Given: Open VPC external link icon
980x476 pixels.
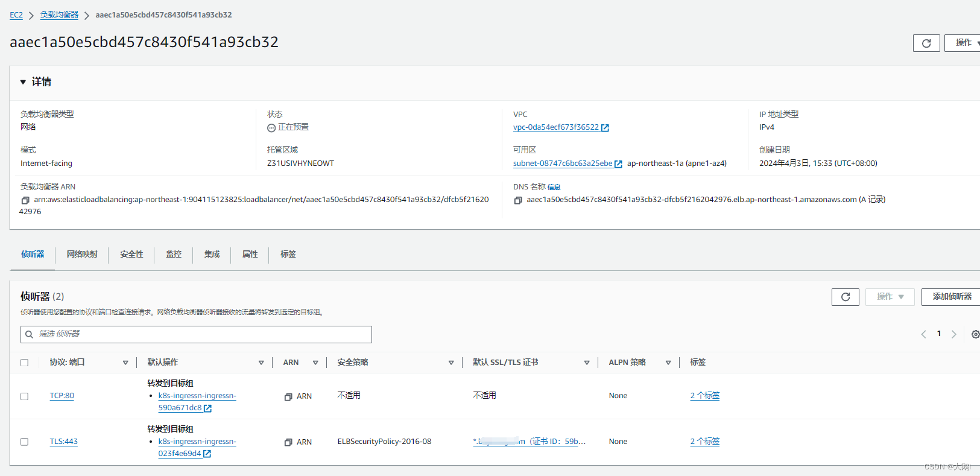Looking at the screenshot, I should 605,128.
